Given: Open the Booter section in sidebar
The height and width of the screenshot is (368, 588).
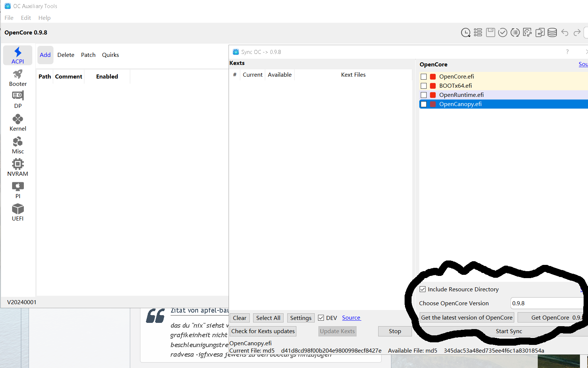Looking at the screenshot, I should click(x=18, y=78).
